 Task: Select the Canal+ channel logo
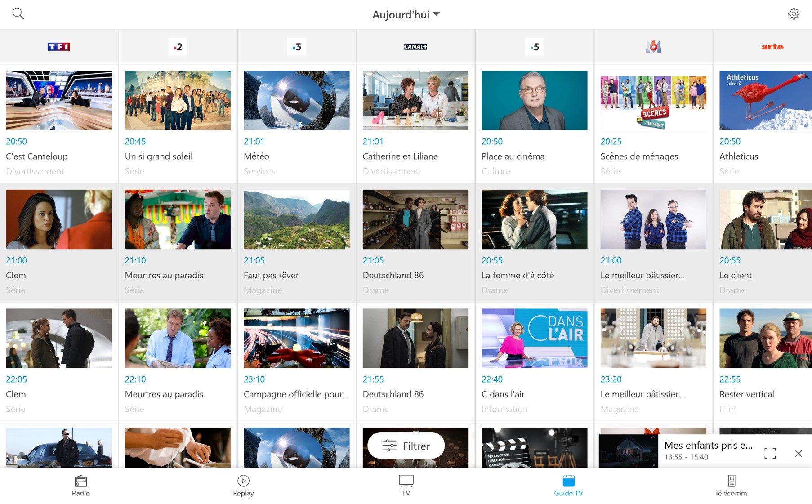(x=415, y=47)
